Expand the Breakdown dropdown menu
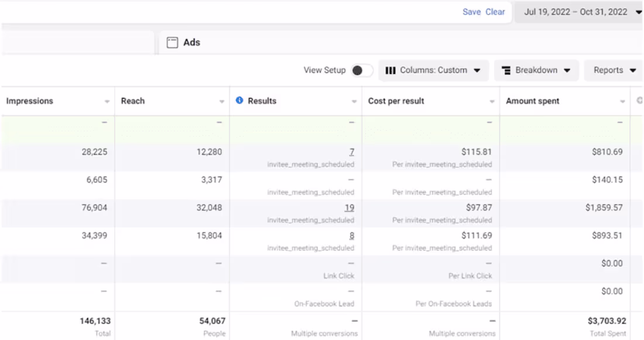Image resolution: width=644 pixels, height=340 pixels. click(537, 70)
